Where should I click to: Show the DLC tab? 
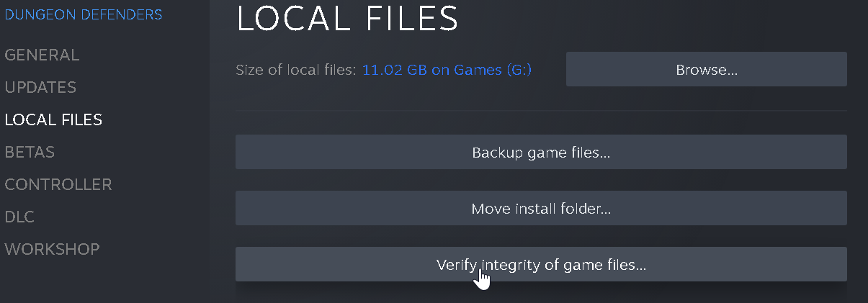coord(19,217)
